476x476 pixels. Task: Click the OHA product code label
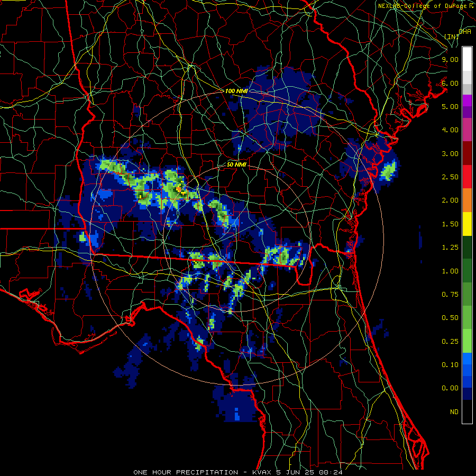click(465, 31)
